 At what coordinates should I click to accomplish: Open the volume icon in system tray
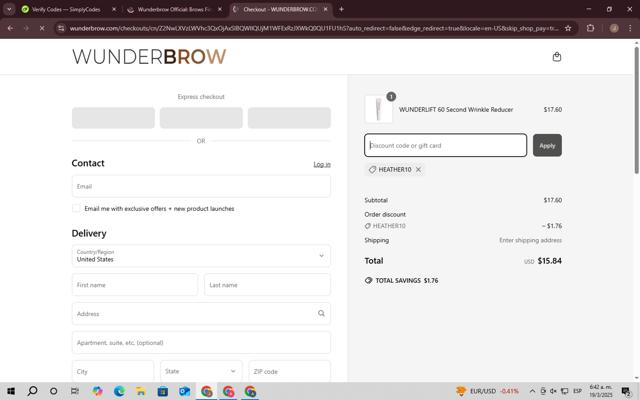coord(553,391)
